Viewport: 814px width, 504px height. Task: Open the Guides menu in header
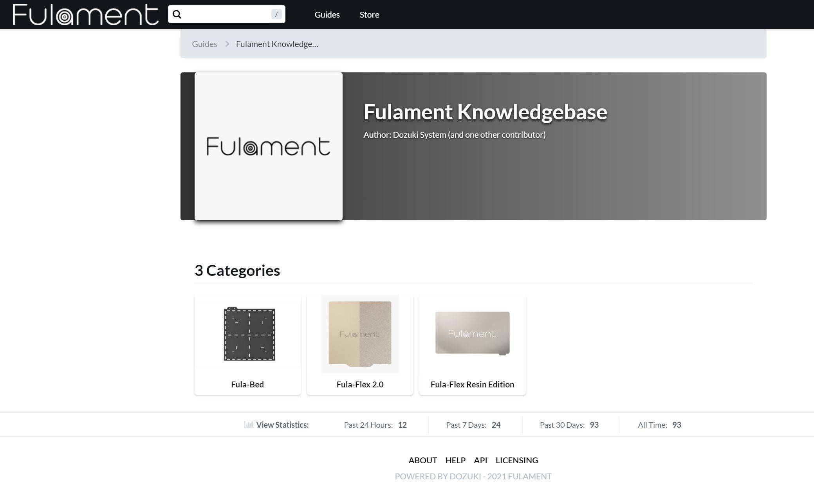pos(327,14)
